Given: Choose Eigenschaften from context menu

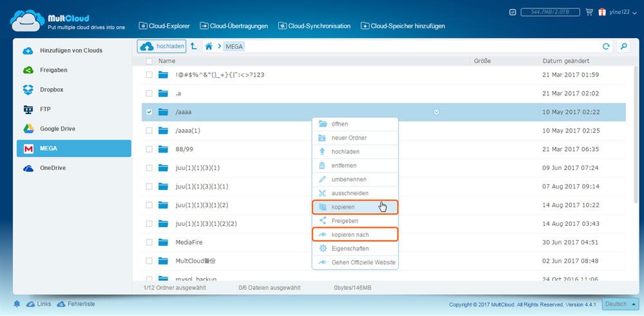Looking at the screenshot, I should 355,248.
